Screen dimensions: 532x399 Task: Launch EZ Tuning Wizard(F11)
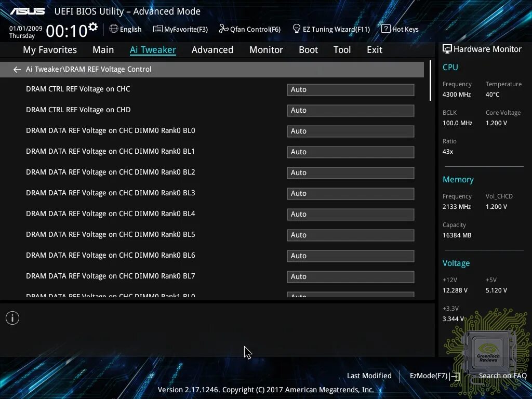[x=331, y=29]
